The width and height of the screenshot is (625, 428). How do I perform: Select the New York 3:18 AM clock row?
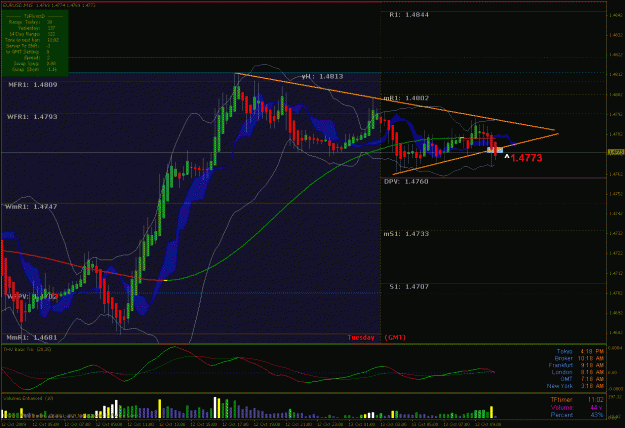575,386
